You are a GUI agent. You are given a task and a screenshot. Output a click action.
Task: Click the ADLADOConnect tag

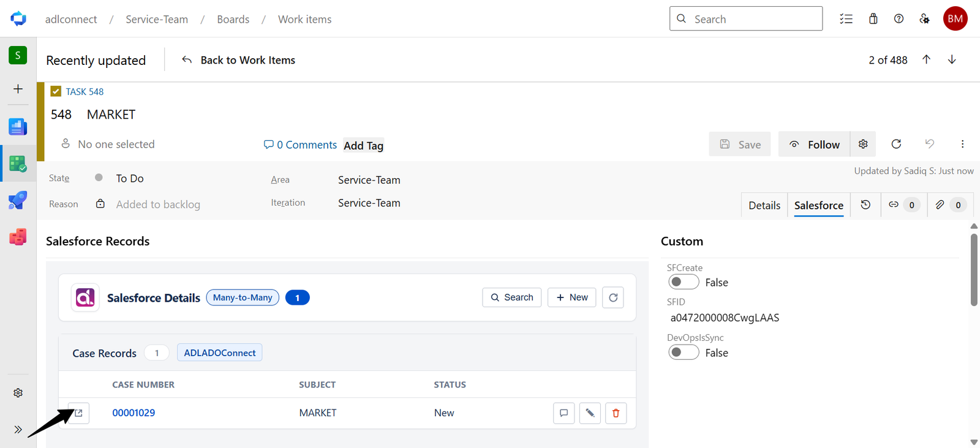(x=220, y=353)
